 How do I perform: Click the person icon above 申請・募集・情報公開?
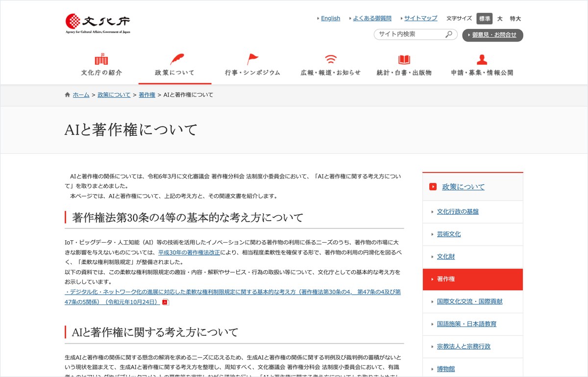[482, 59]
